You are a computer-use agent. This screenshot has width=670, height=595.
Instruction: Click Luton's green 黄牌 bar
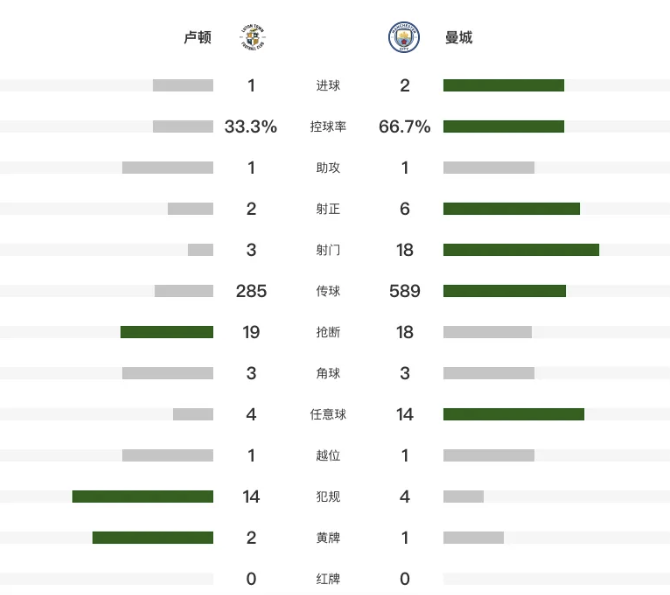coord(152,538)
